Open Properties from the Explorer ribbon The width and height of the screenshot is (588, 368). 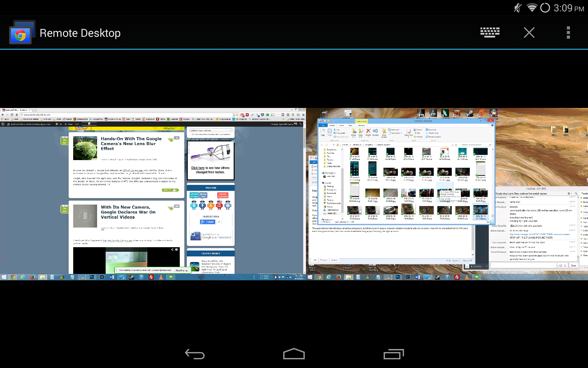click(x=408, y=133)
